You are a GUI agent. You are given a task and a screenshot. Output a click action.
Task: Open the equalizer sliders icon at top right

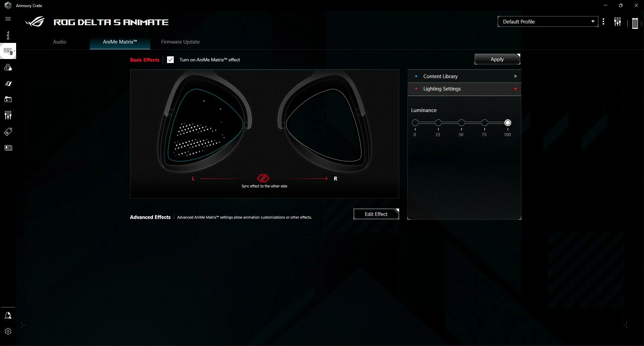(618, 22)
